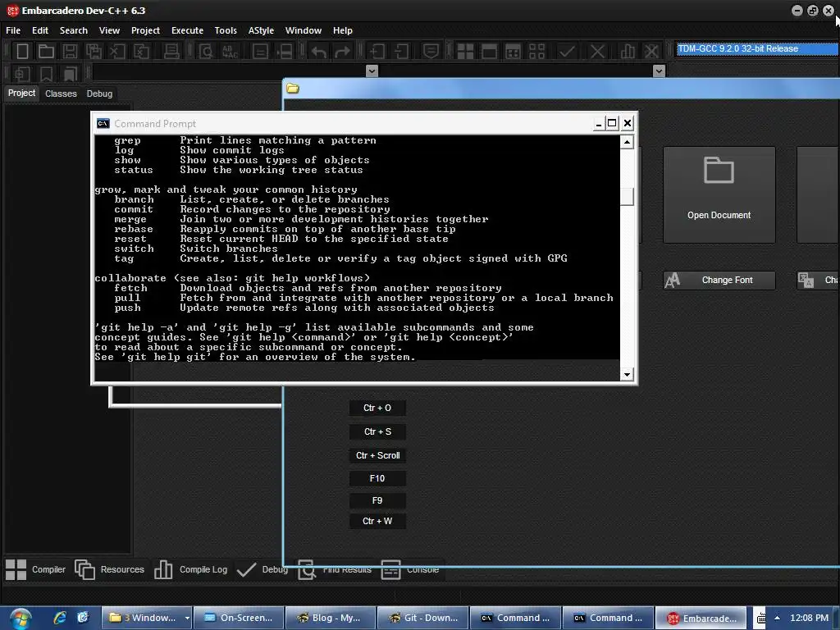
Task: Click the Run window toolbar icon
Action: coord(489,52)
